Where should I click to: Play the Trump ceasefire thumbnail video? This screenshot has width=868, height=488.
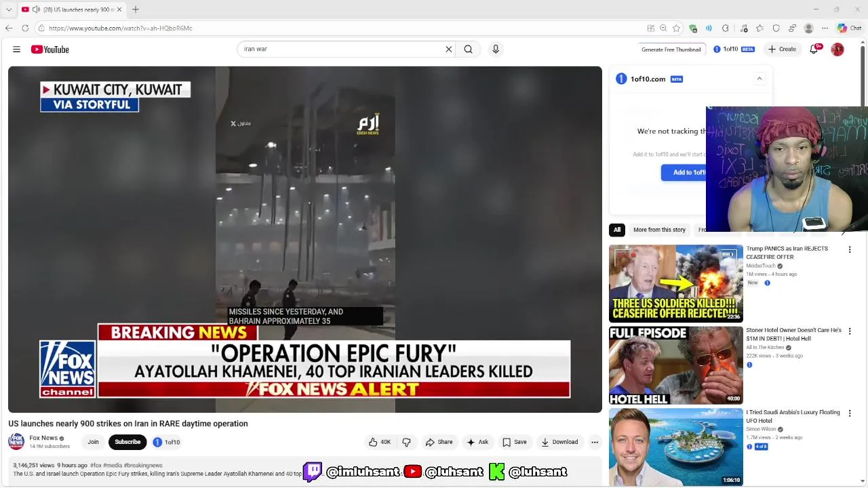pyautogui.click(x=676, y=283)
